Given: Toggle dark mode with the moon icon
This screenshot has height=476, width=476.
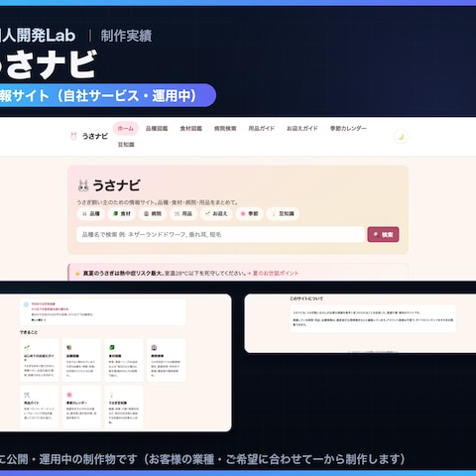Looking at the screenshot, I should tap(401, 137).
